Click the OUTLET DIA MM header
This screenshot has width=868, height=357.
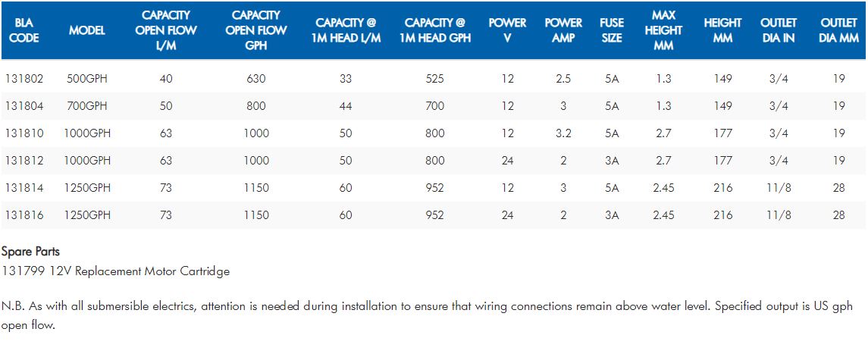pos(838,30)
